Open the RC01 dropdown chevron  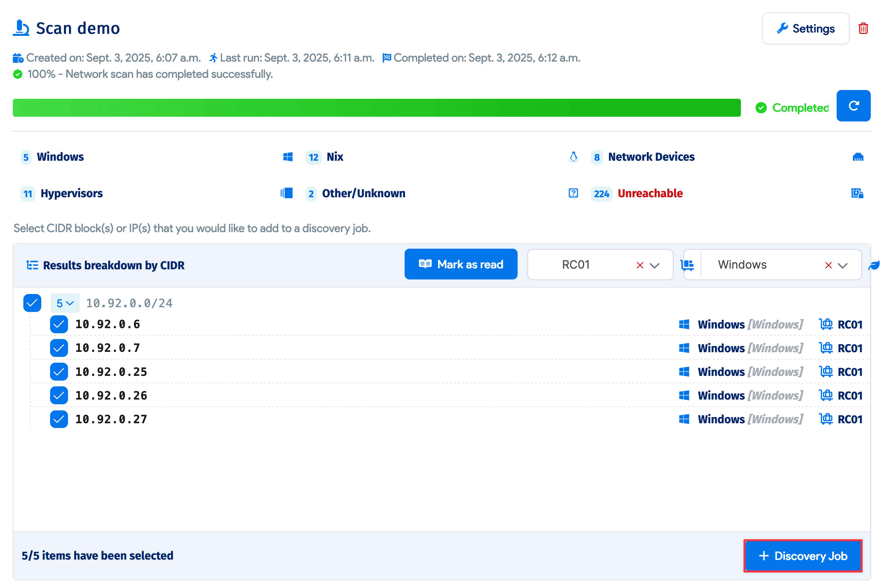[654, 266]
